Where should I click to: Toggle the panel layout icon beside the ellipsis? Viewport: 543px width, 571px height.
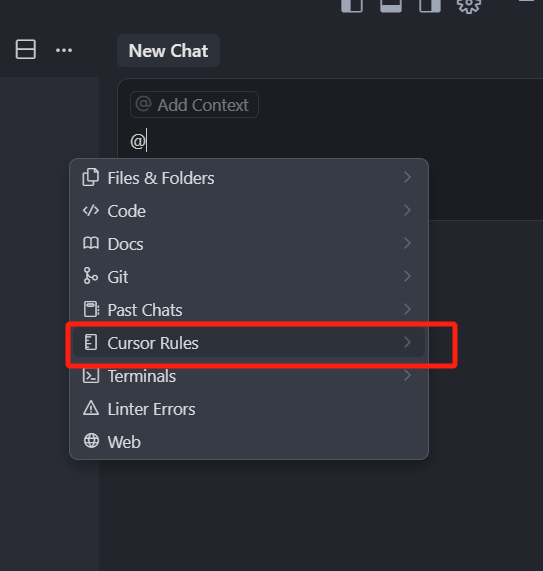click(26, 49)
